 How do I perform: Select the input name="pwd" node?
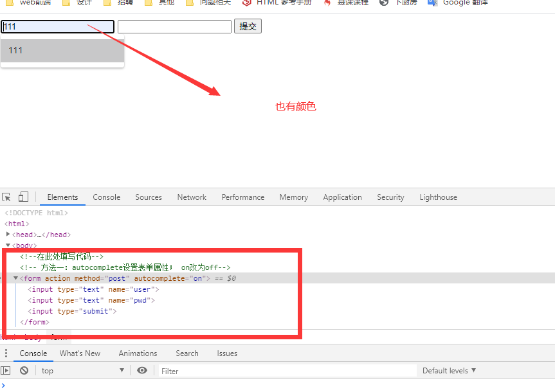tap(91, 300)
